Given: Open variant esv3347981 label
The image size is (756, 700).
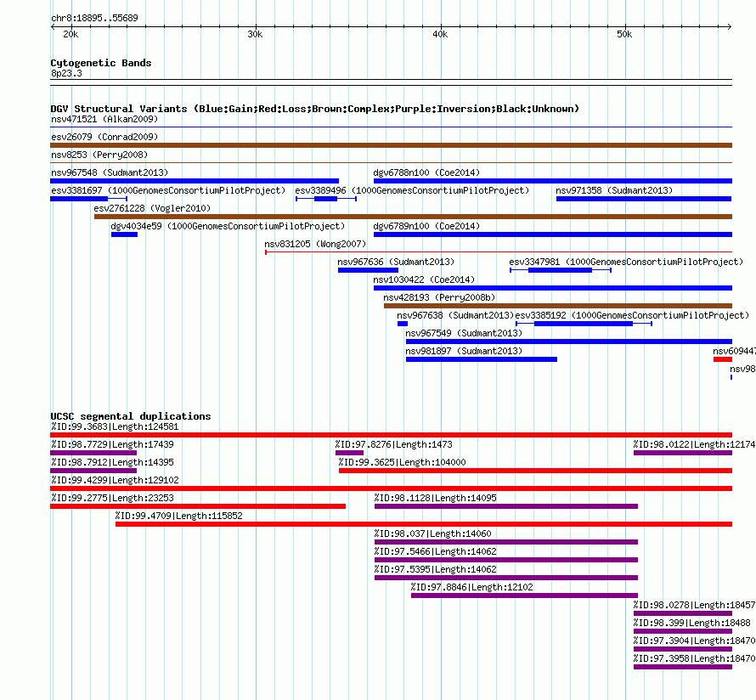Looking at the screenshot, I should click(x=626, y=262).
